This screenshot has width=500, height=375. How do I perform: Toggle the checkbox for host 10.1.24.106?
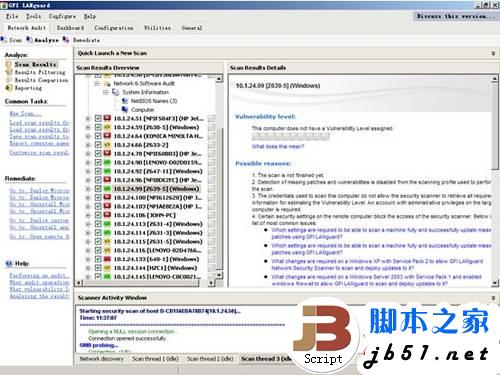click(98, 215)
